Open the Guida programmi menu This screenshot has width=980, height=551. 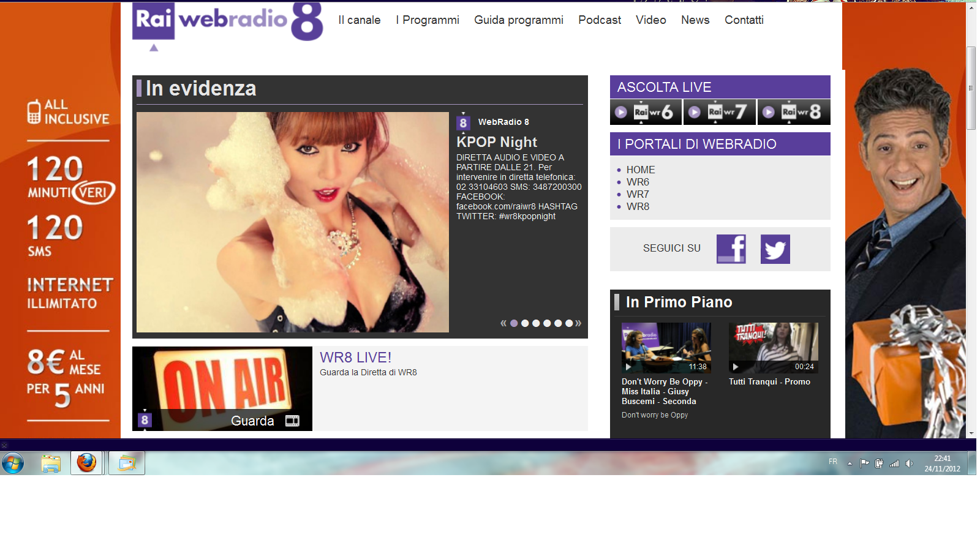[518, 20]
